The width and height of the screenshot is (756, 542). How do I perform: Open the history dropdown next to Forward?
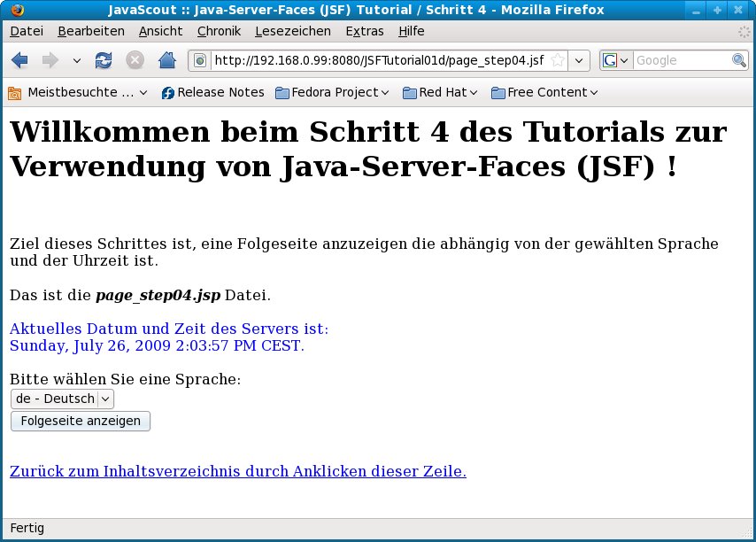pyautogui.click(x=76, y=60)
